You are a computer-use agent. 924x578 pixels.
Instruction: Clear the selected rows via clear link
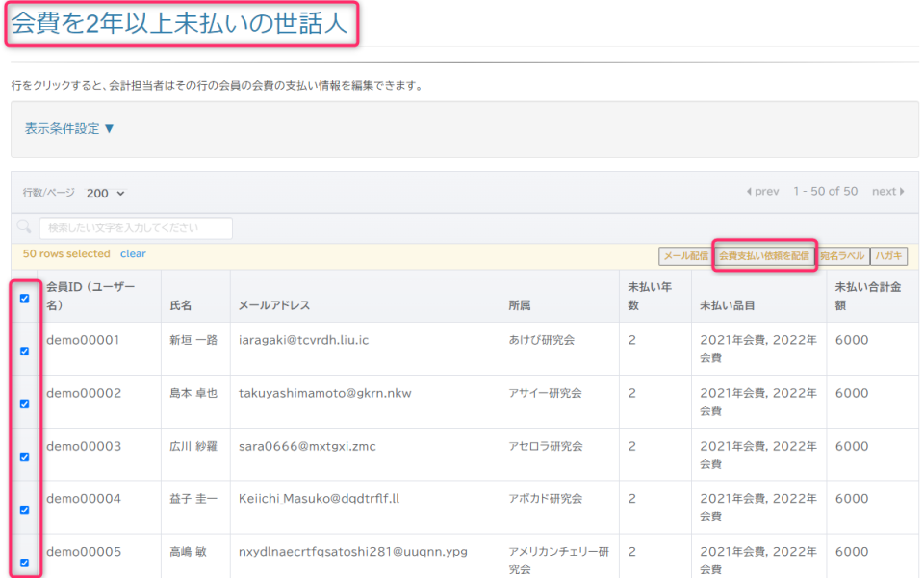[133, 254]
